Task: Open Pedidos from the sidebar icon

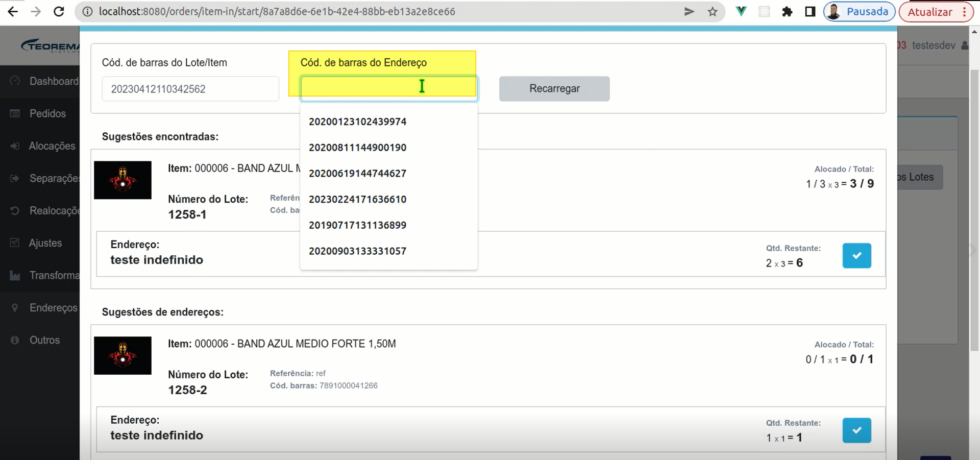Action: (x=15, y=113)
